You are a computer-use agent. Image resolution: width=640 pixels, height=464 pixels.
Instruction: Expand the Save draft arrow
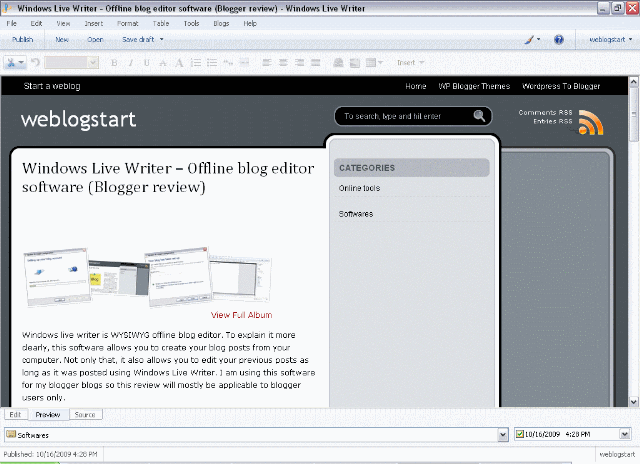tap(162, 40)
